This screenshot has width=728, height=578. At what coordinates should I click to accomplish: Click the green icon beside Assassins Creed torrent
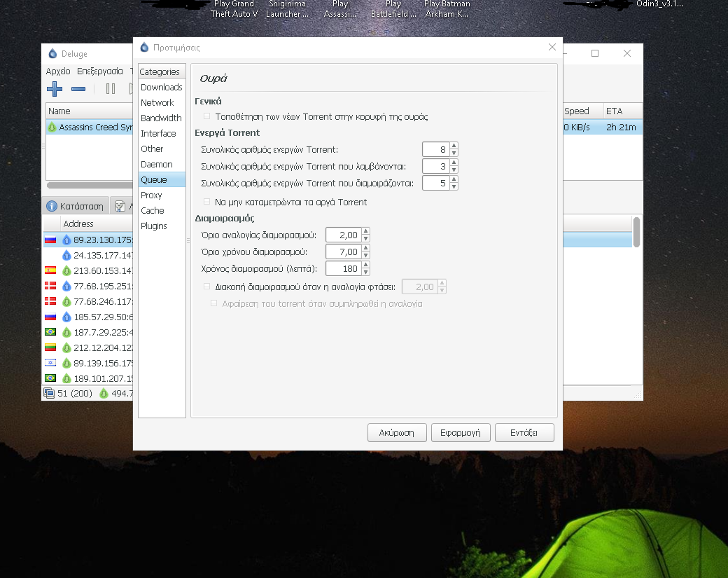52,128
